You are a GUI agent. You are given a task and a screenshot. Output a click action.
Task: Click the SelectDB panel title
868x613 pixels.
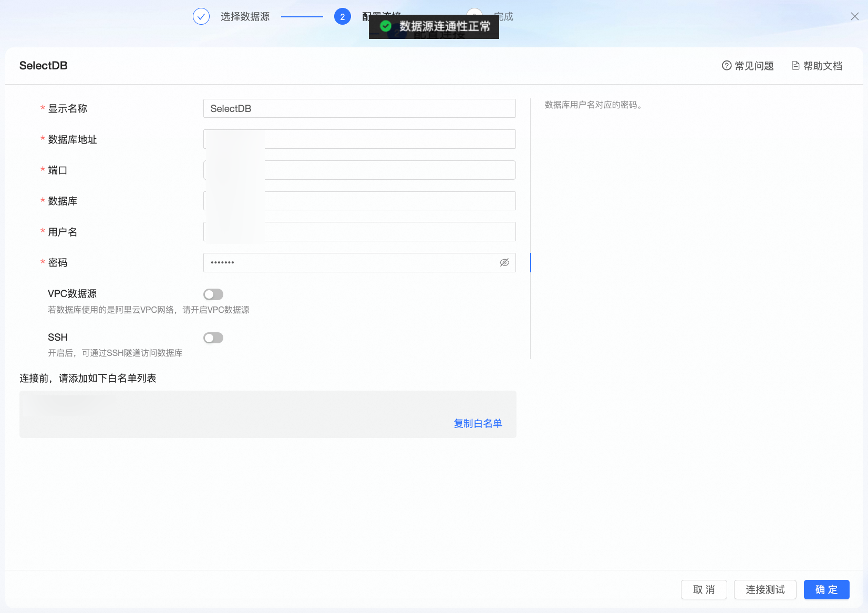[44, 66]
